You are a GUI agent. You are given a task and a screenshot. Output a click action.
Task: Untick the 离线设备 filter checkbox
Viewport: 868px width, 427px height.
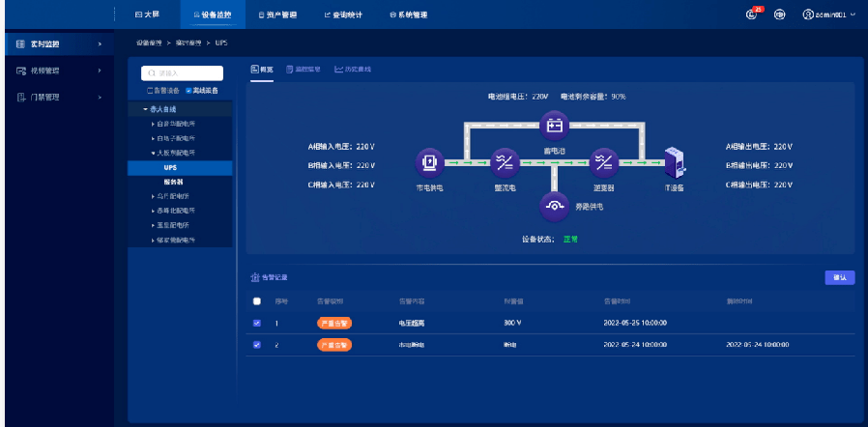tap(188, 90)
